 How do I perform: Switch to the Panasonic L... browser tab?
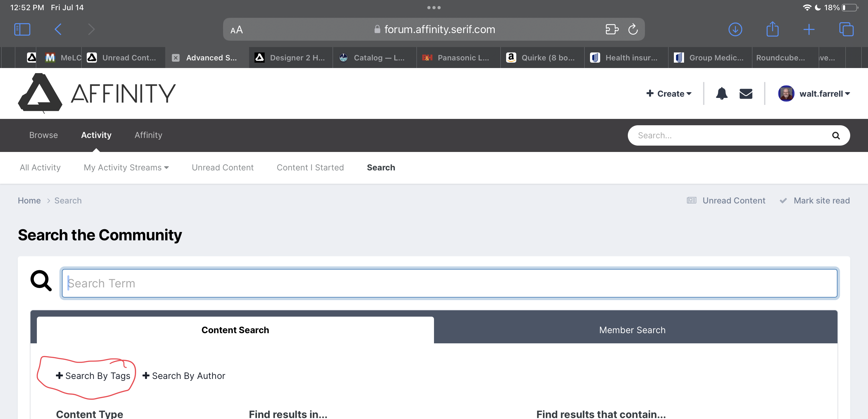[x=458, y=58]
